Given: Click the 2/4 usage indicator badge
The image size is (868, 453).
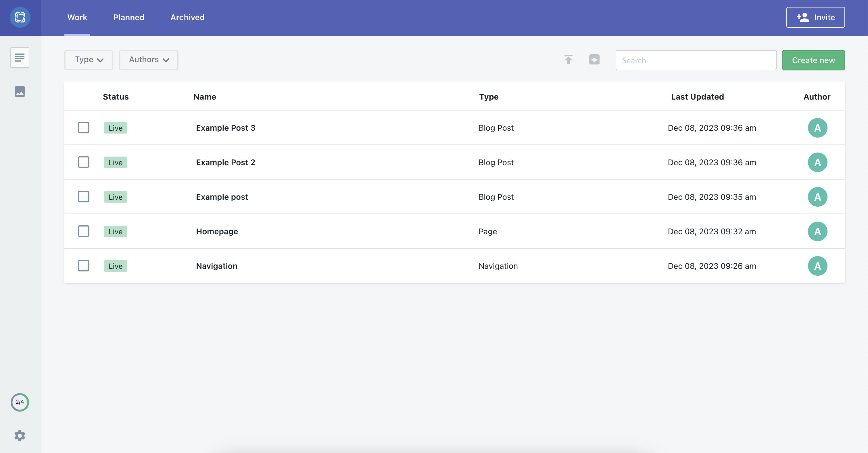Looking at the screenshot, I should click(x=20, y=402).
